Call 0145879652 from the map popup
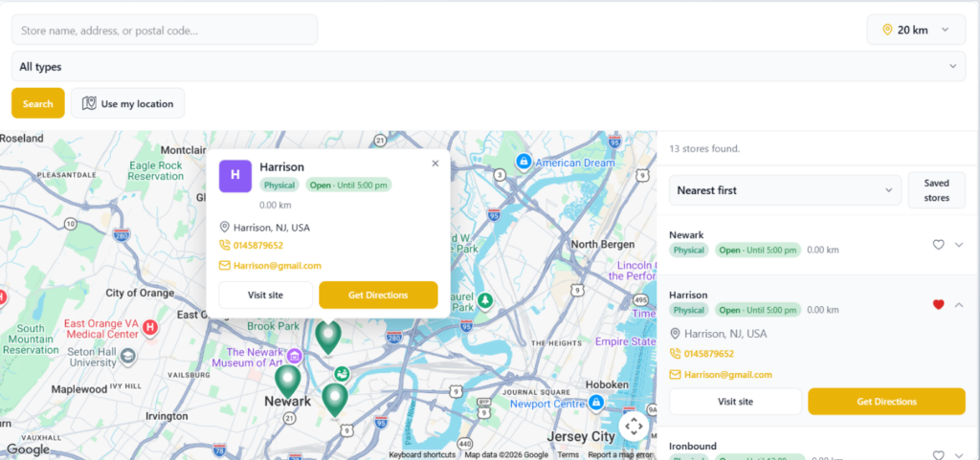980x460 pixels. pyautogui.click(x=258, y=245)
